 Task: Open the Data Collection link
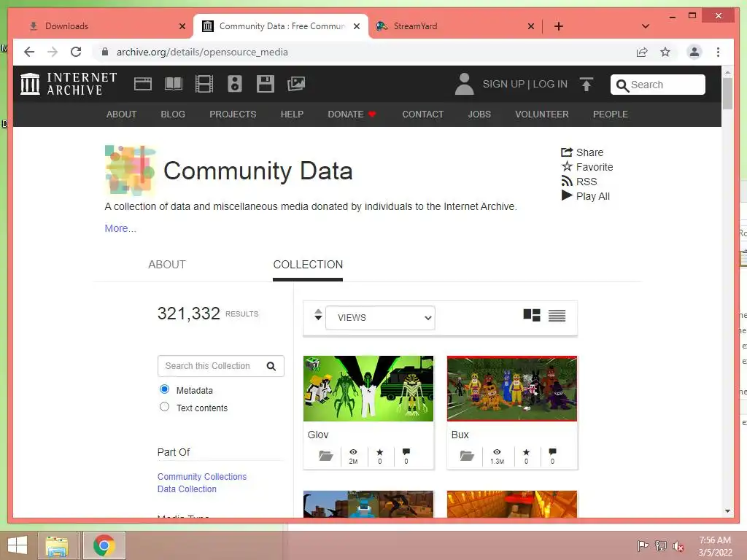point(187,489)
